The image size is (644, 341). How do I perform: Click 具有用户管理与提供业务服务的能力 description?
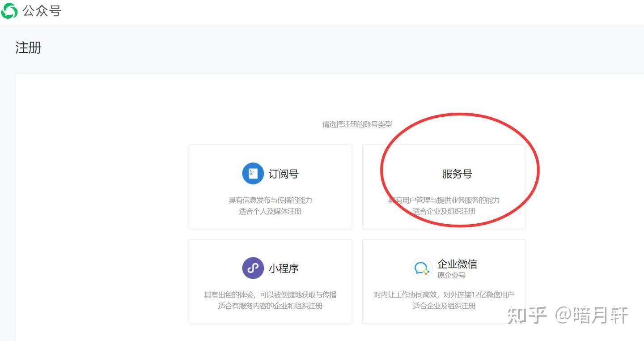(x=444, y=200)
